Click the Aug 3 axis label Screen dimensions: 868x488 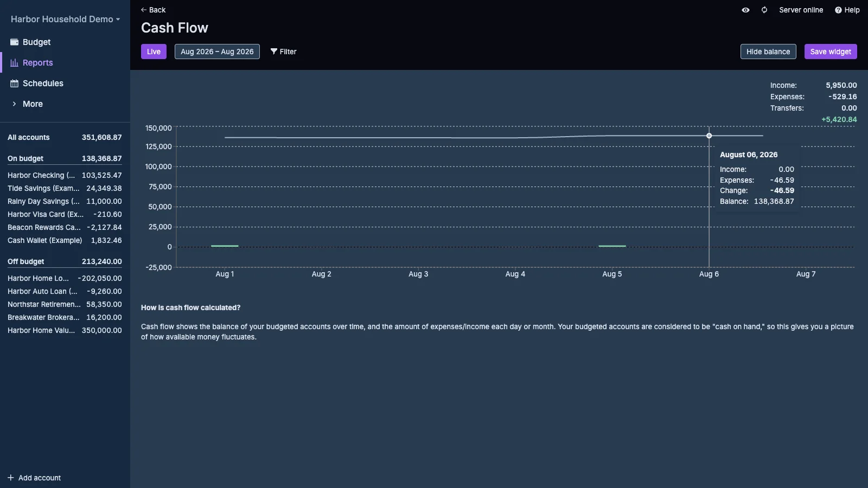click(418, 274)
